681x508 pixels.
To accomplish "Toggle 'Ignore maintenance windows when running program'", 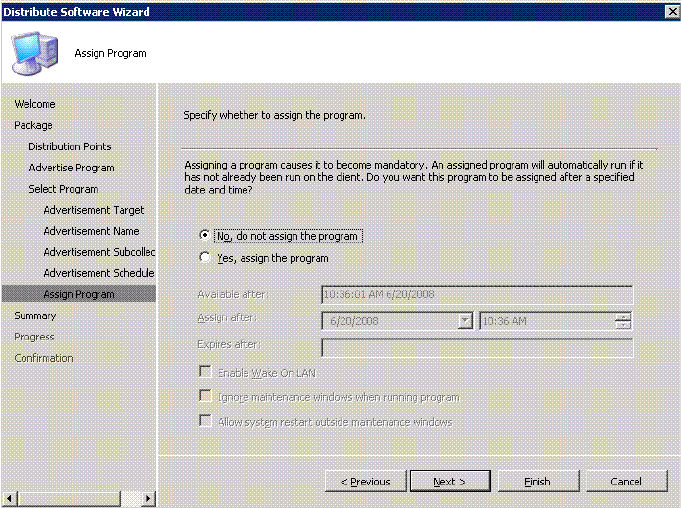I will (x=205, y=396).
